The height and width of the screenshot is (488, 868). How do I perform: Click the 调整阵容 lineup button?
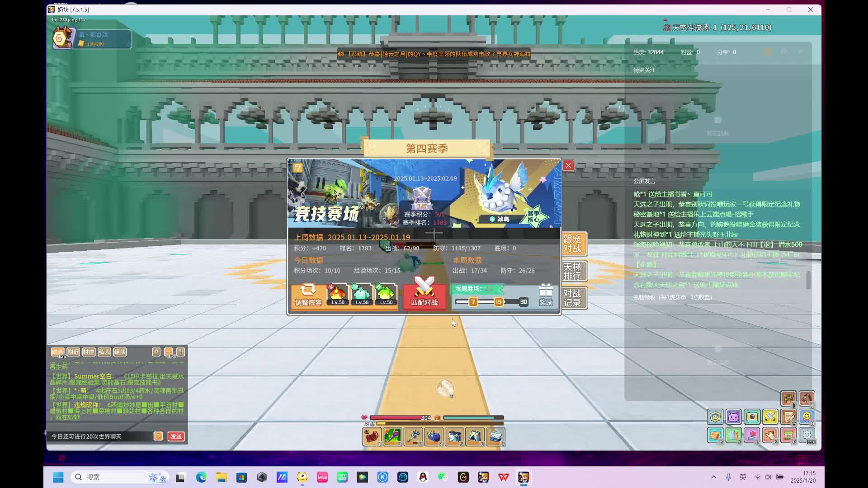(x=308, y=296)
